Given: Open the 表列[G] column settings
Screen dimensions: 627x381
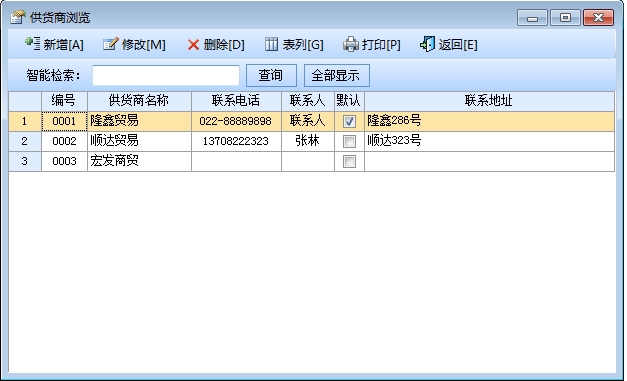Looking at the screenshot, I should click(294, 44).
